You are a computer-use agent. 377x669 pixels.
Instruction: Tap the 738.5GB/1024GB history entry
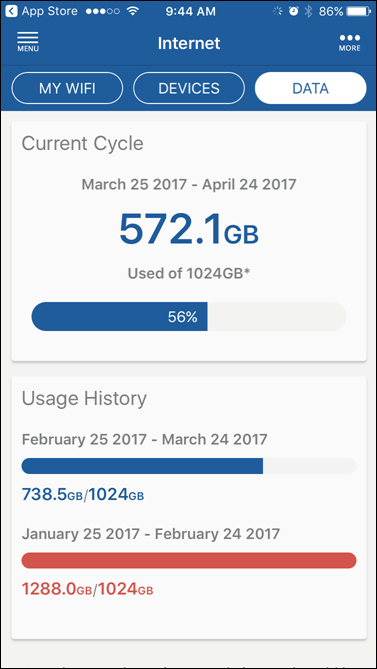[x=83, y=495]
